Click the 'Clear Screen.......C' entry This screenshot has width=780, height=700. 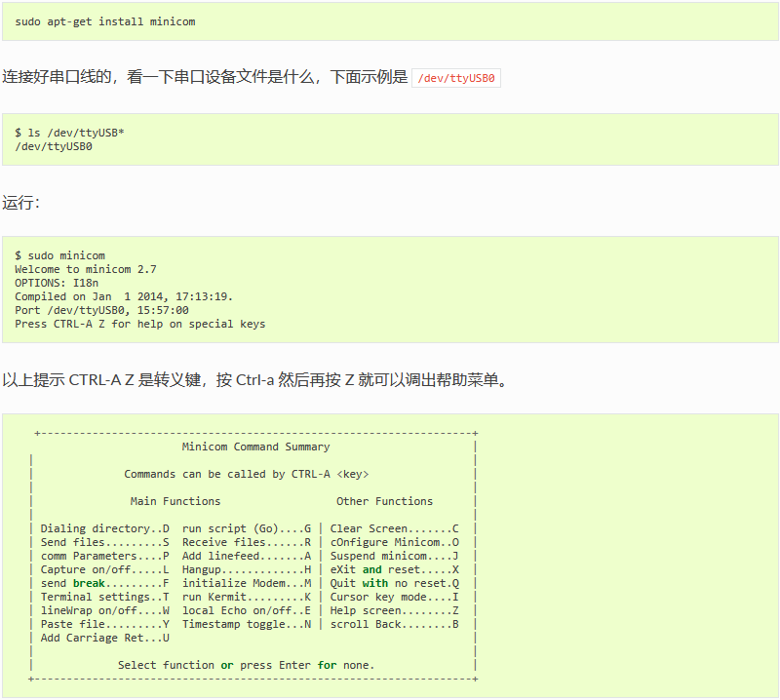(x=395, y=528)
